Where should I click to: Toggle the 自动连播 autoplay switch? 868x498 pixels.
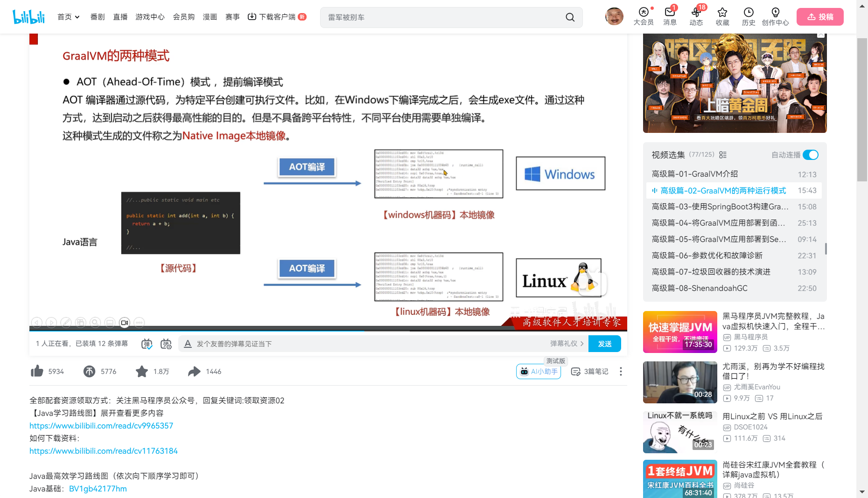coord(811,155)
